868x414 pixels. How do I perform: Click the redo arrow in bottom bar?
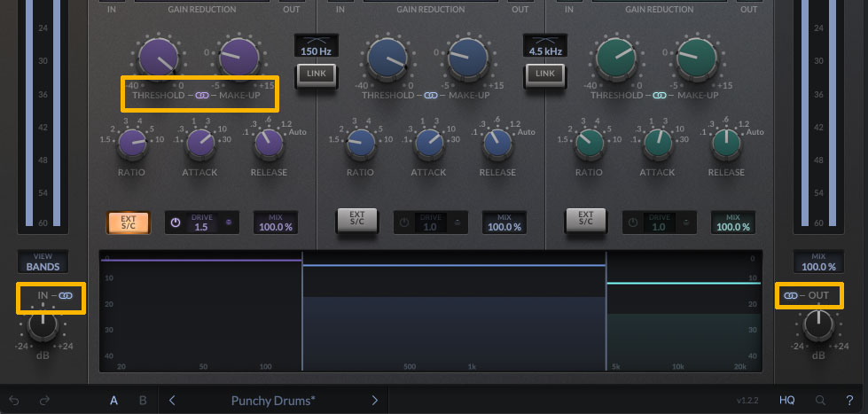[44, 400]
